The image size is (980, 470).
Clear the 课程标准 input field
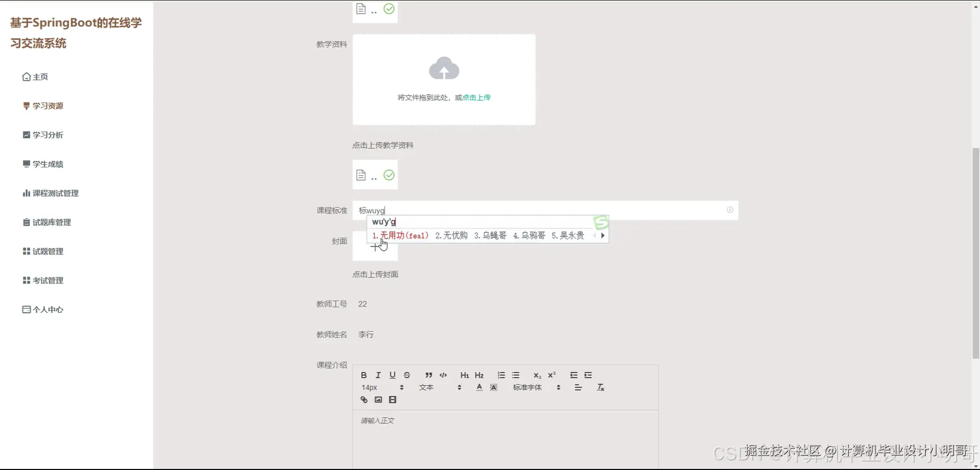click(730, 210)
